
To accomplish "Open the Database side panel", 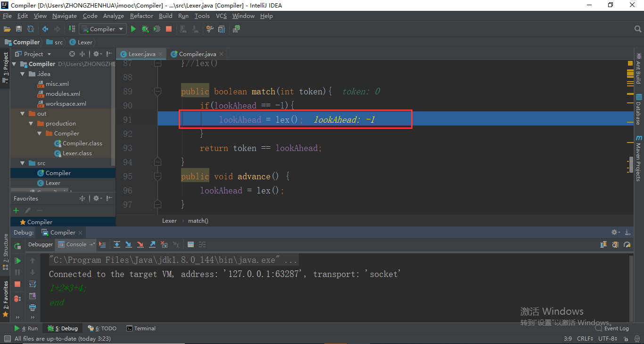I will pos(639,109).
